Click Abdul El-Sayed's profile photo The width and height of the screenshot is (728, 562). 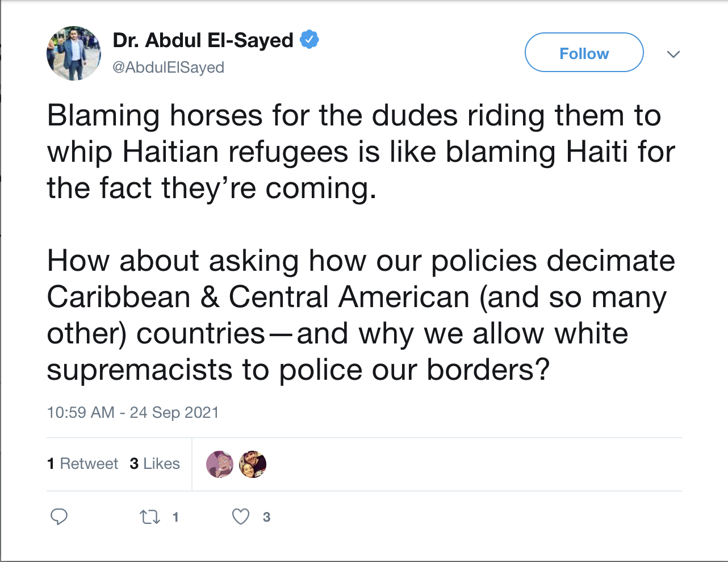point(74,53)
